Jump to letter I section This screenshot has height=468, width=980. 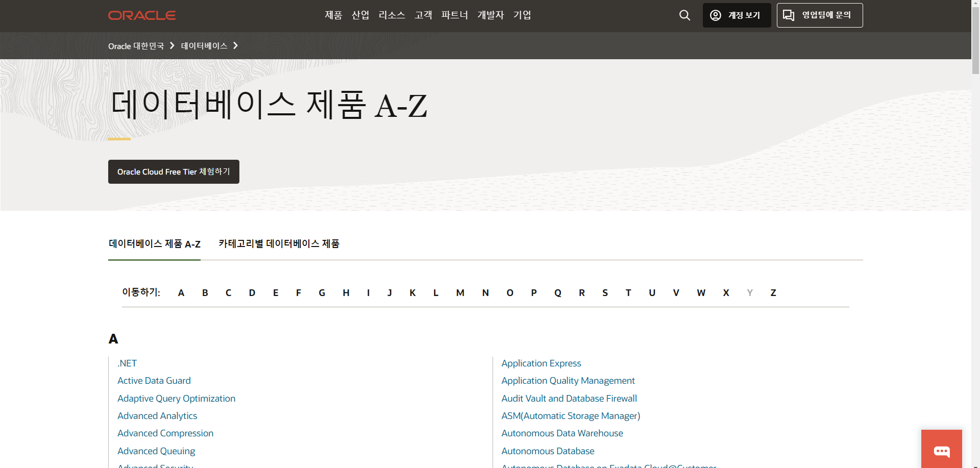[x=368, y=292]
